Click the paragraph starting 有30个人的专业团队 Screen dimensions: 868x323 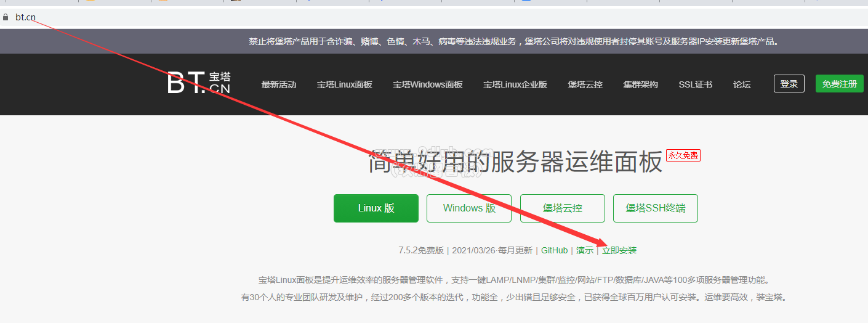click(x=514, y=297)
